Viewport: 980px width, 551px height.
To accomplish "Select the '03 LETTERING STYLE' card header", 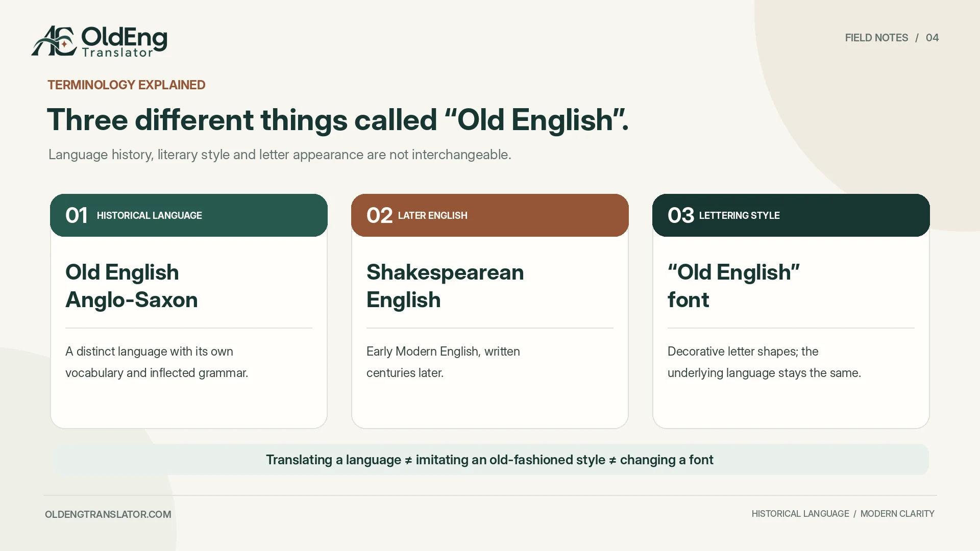I will coord(791,215).
